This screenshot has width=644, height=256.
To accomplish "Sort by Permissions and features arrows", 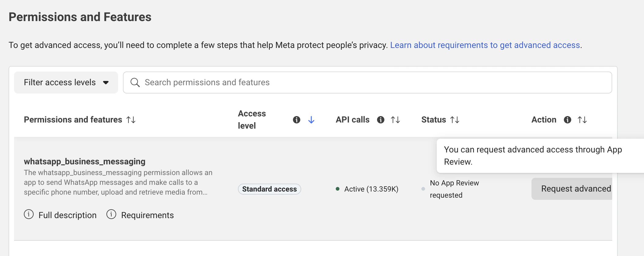I will click(x=131, y=120).
